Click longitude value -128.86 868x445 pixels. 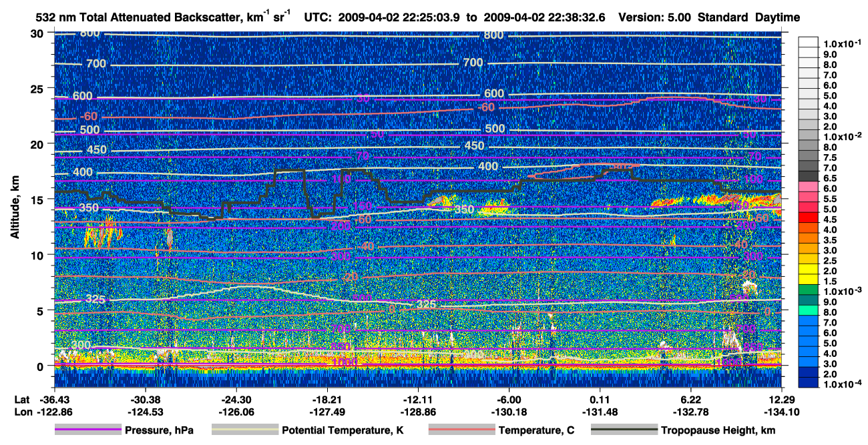point(418,412)
